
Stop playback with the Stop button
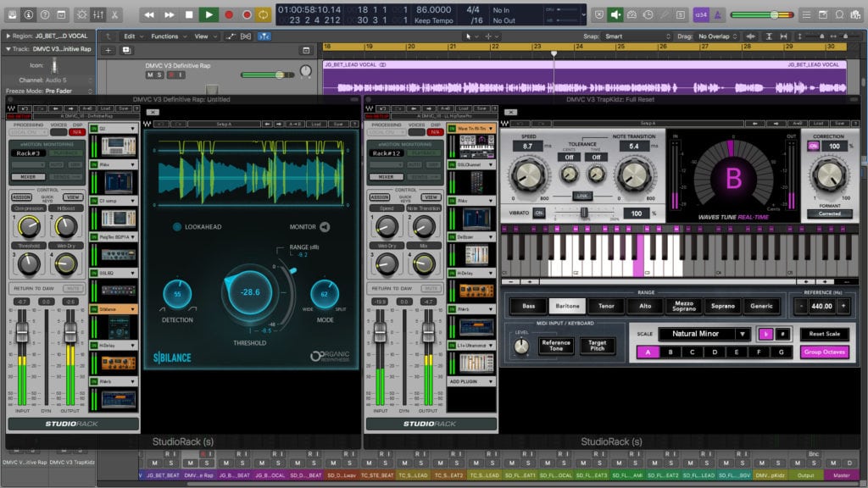189,15
